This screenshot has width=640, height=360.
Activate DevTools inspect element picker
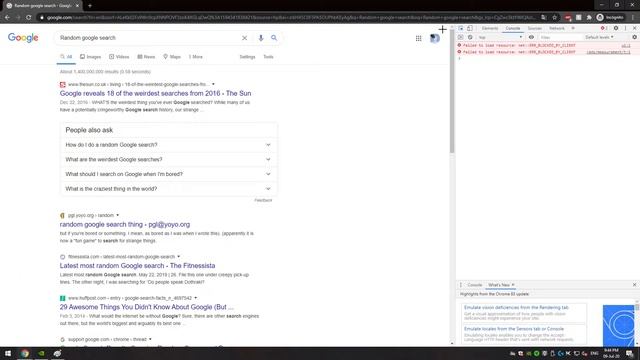[x=461, y=28]
